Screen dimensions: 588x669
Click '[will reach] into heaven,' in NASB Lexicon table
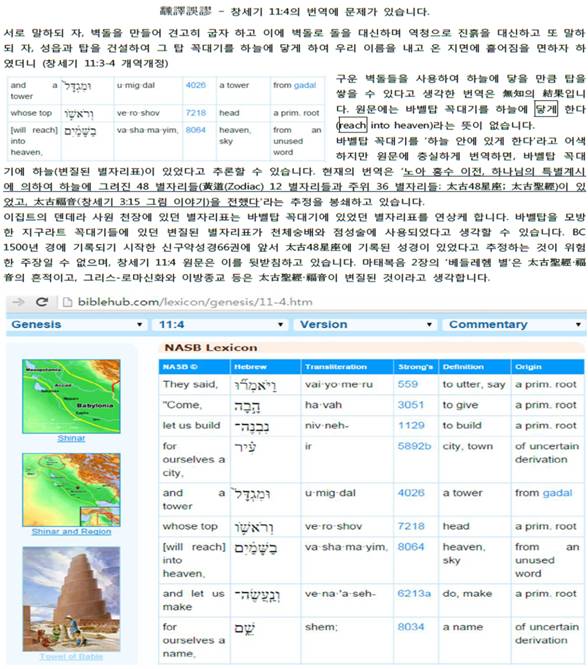pos(194,560)
